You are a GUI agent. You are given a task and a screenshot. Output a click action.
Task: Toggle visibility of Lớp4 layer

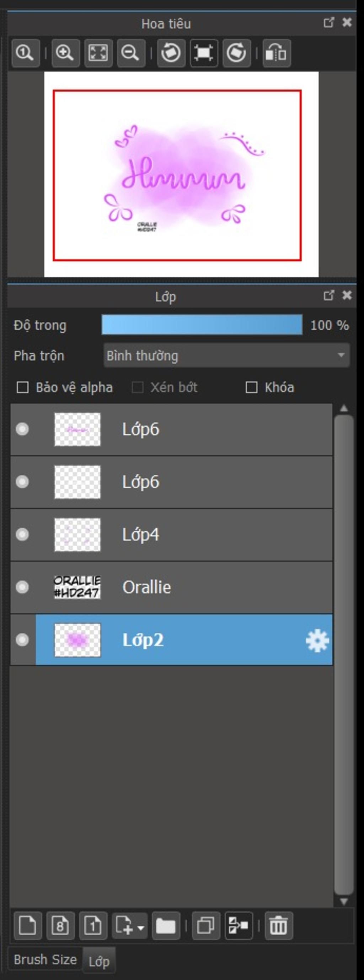tap(22, 534)
